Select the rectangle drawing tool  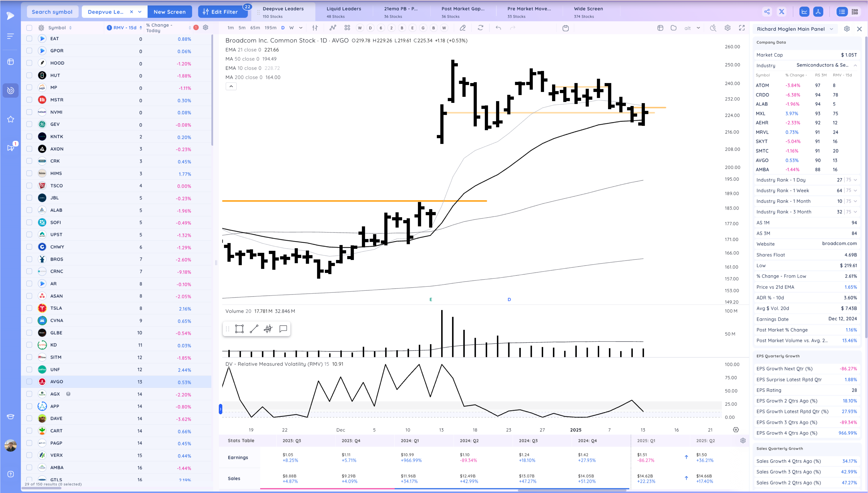[239, 329]
